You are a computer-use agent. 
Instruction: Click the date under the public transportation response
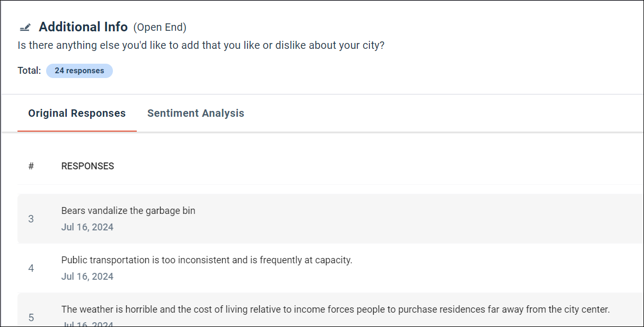pos(87,277)
